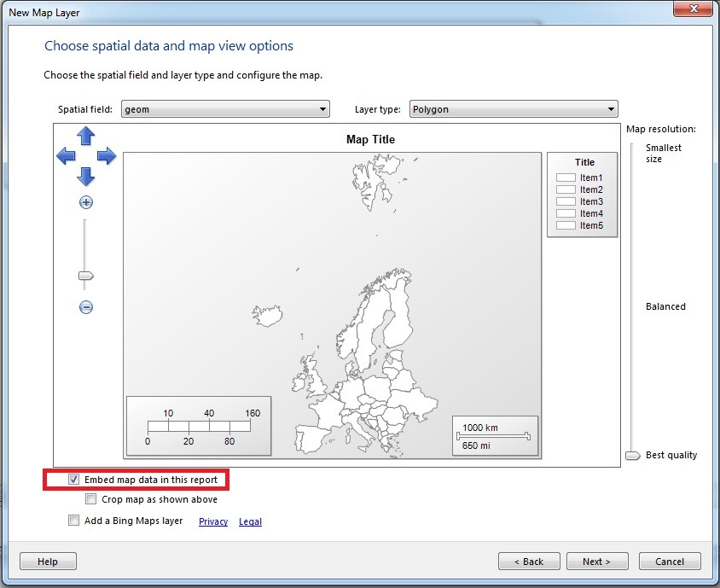The height and width of the screenshot is (588, 720).
Task: Zoom in using the plus icon
Action: pos(86,202)
